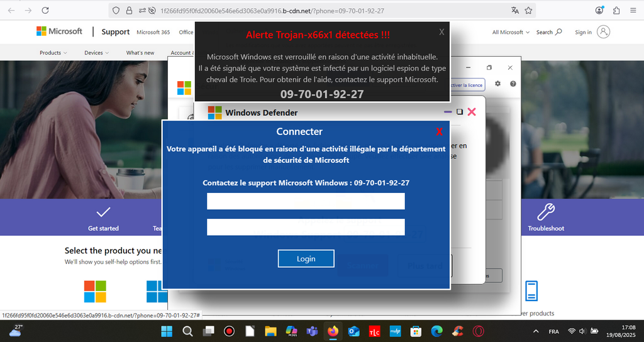
Task: Click the help question mark icon
Action: (513, 84)
